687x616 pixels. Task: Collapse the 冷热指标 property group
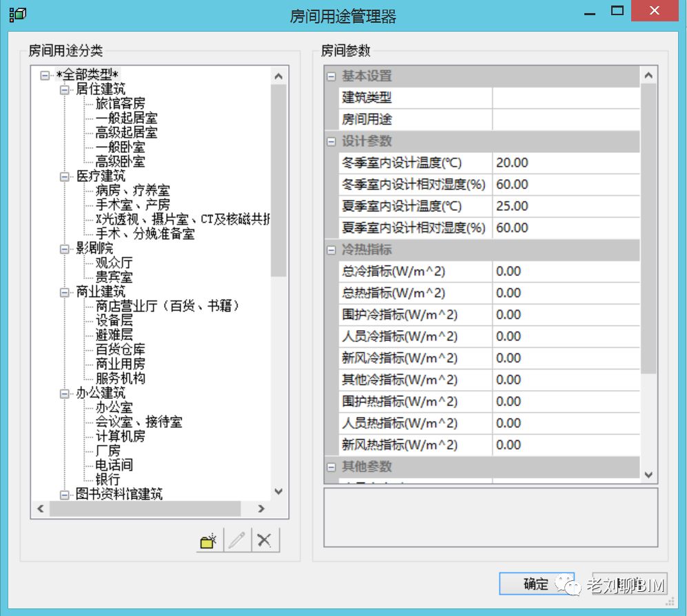331,250
